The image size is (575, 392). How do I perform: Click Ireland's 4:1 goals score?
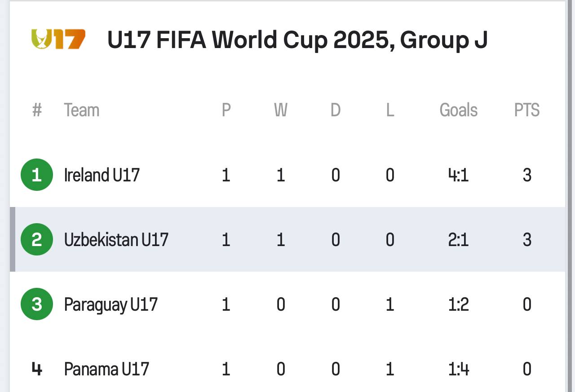point(458,175)
